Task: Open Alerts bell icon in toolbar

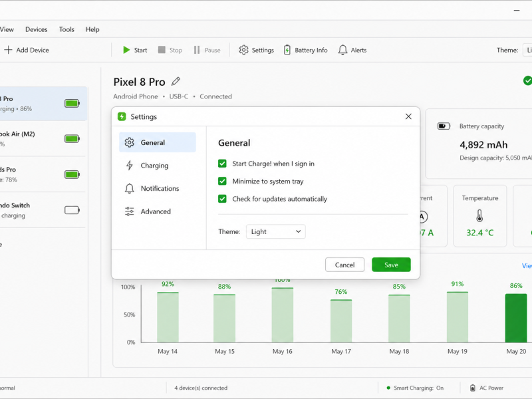Action: [342, 51]
